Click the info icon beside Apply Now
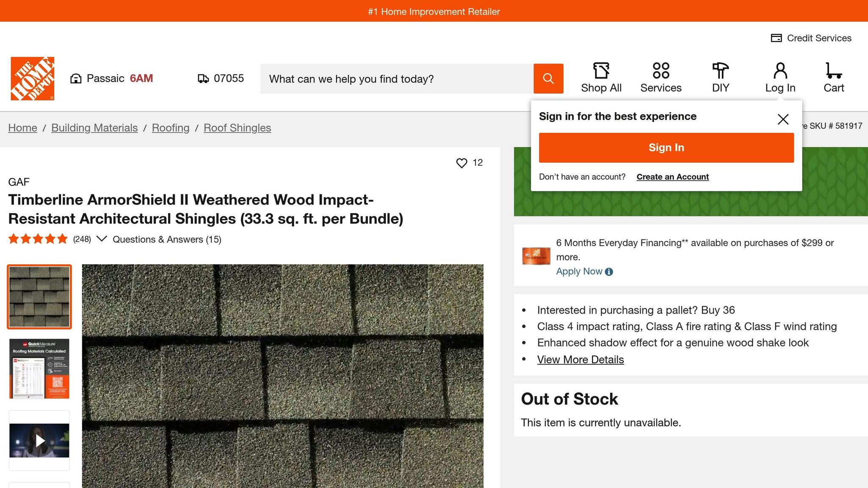The width and height of the screenshot is (868, 488). point(609,272)
